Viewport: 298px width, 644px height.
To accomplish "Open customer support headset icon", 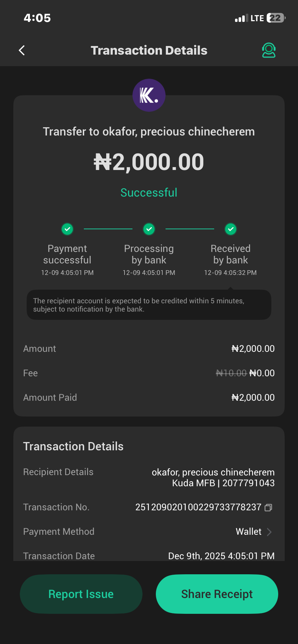I will point(268,50).
